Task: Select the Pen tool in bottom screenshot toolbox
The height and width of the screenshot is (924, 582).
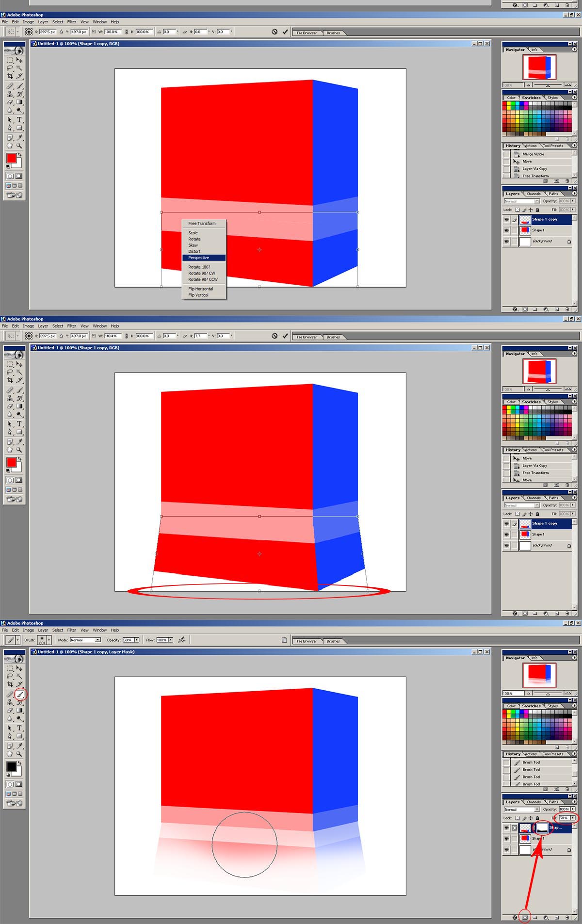Action: coord(10,736)
